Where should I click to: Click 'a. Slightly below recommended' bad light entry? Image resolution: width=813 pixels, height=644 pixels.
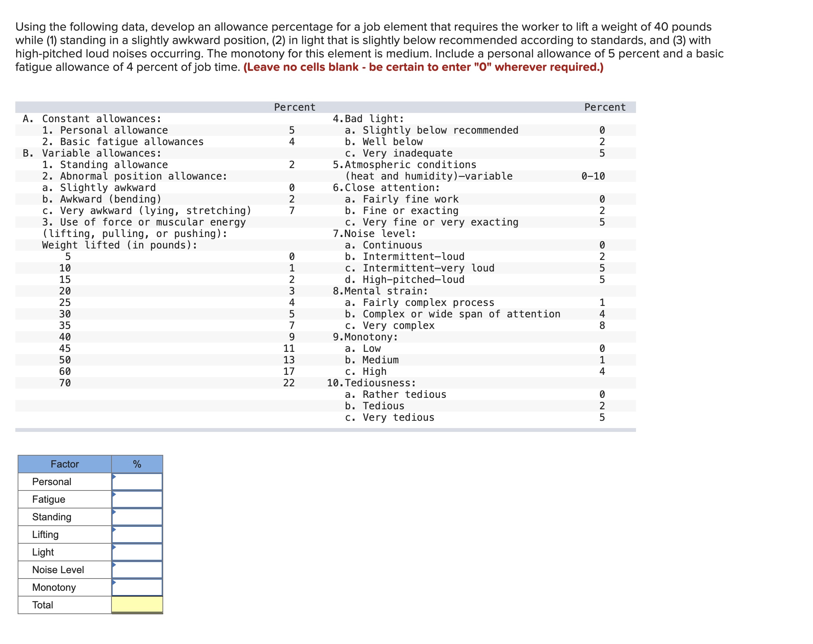click(x=432, y=130)
